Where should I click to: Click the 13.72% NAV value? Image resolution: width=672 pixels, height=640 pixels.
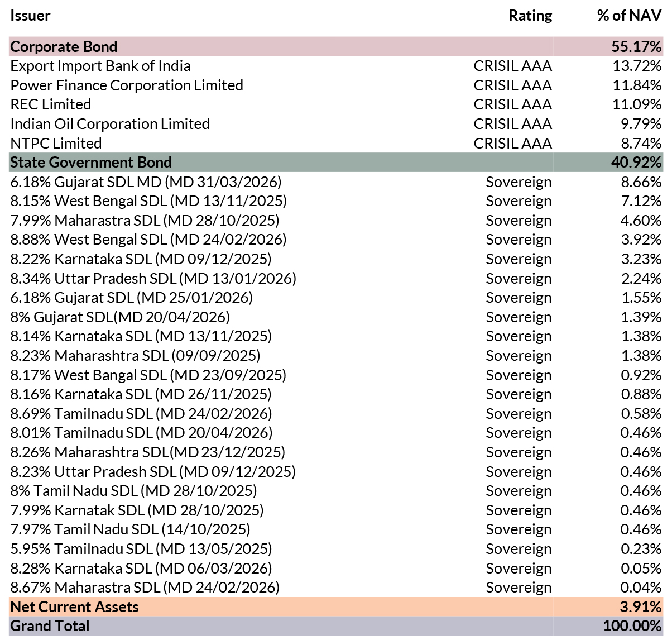pos(637,66)
